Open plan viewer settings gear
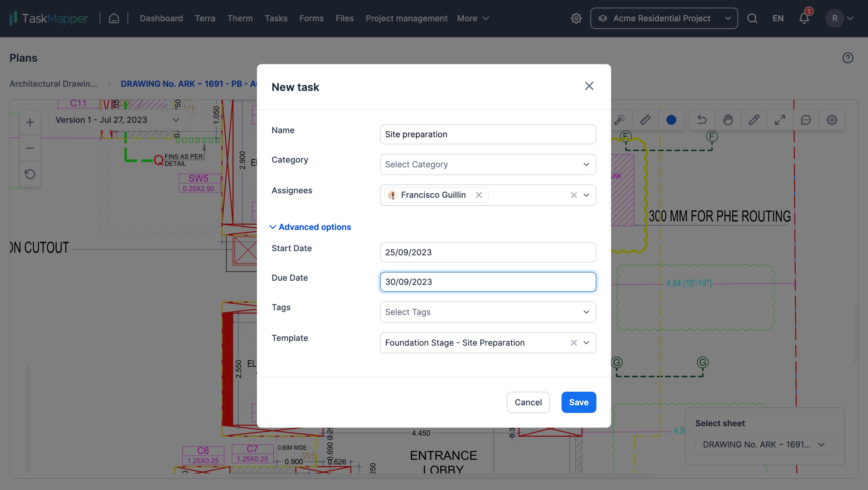 pos(832,120)
